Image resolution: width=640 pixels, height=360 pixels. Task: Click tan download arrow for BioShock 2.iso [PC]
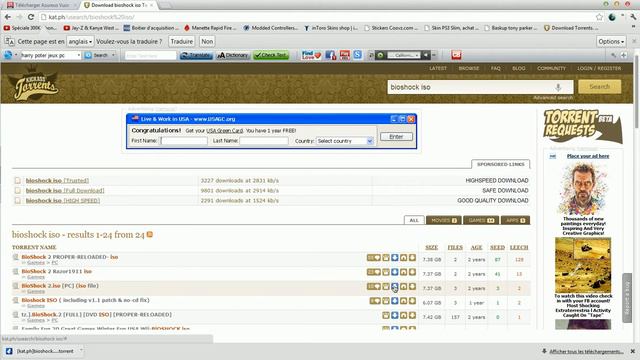click(412, 287)
